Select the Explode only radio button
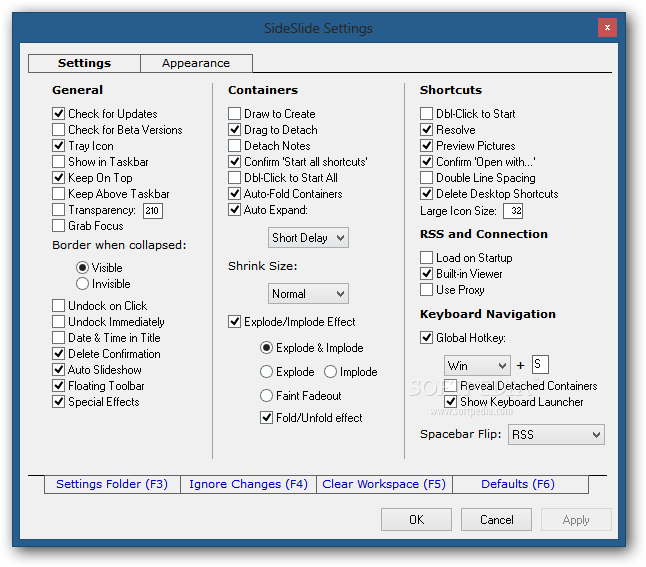646x567 pixels. (267, 372)
